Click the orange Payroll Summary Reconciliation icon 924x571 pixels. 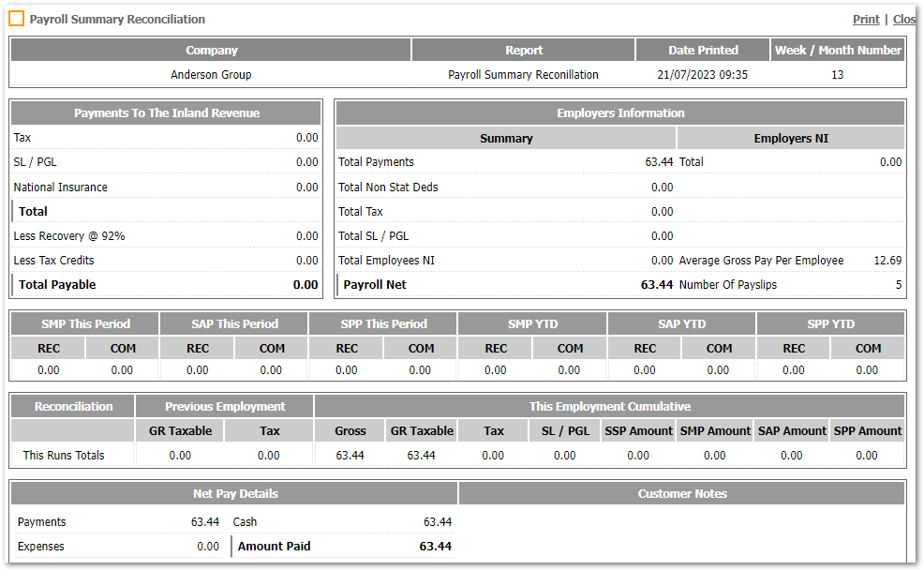point(17,19)
